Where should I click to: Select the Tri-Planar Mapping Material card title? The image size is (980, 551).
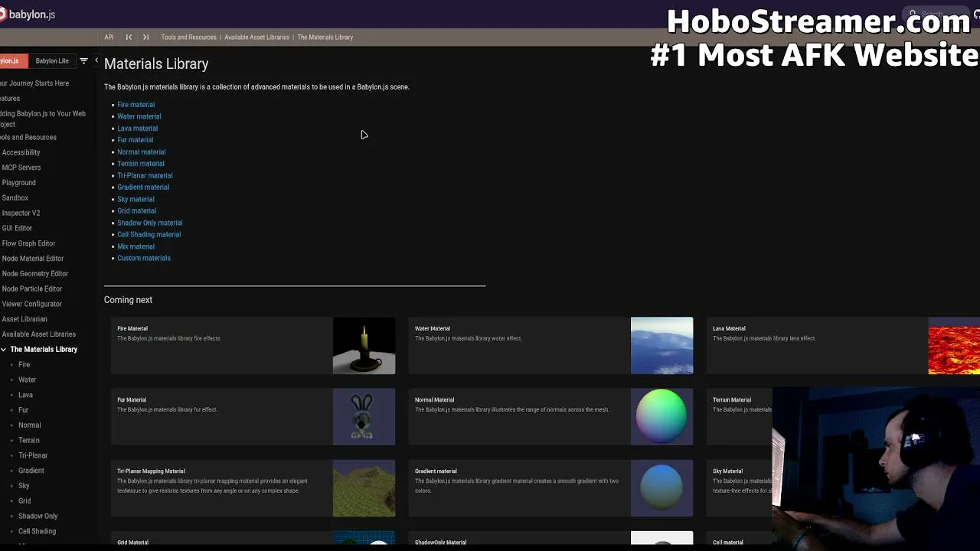point(151,471)
